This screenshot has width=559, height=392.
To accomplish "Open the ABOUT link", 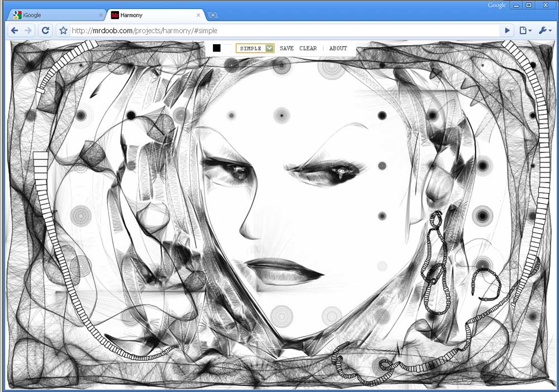I will point(338,49).
